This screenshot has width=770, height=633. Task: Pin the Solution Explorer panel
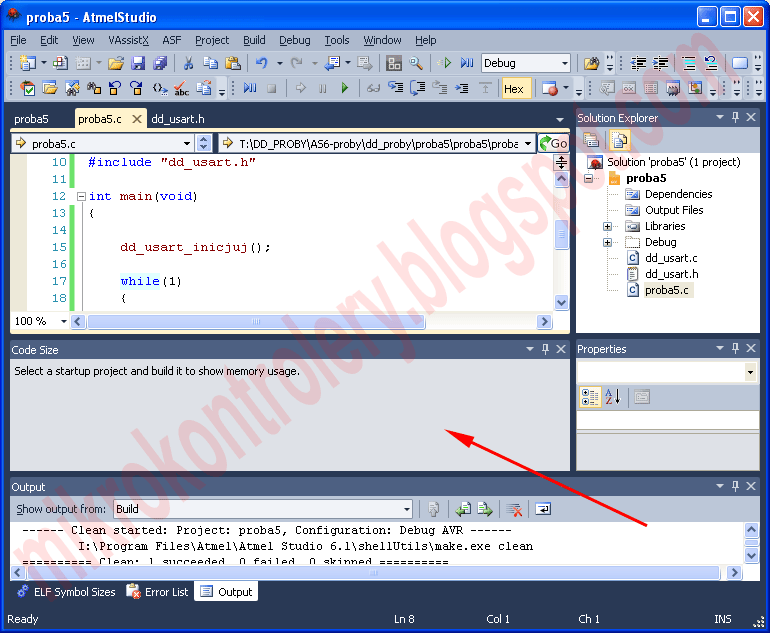click(x=735, y=117)
